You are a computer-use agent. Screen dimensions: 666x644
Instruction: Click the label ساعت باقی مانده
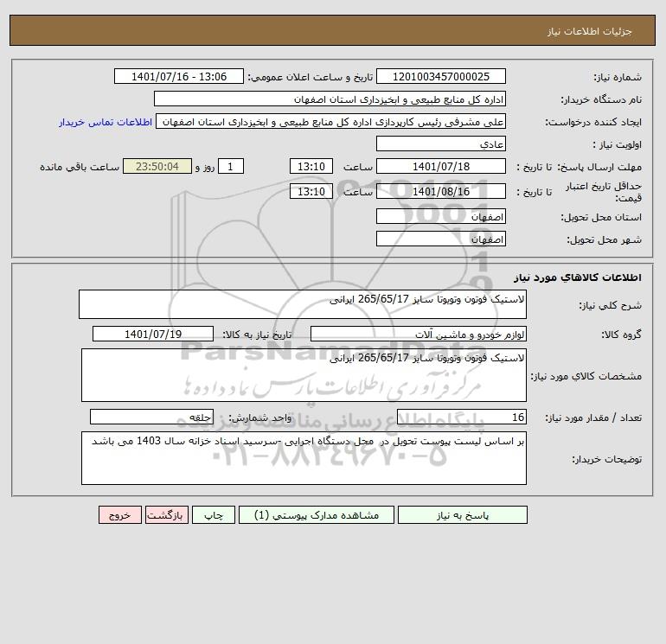(80, 167)
